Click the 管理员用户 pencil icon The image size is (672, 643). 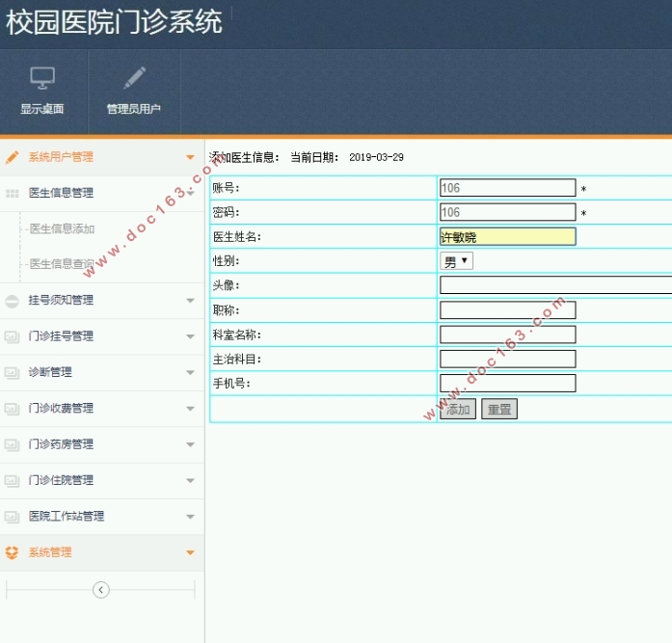tap(134, 78)
